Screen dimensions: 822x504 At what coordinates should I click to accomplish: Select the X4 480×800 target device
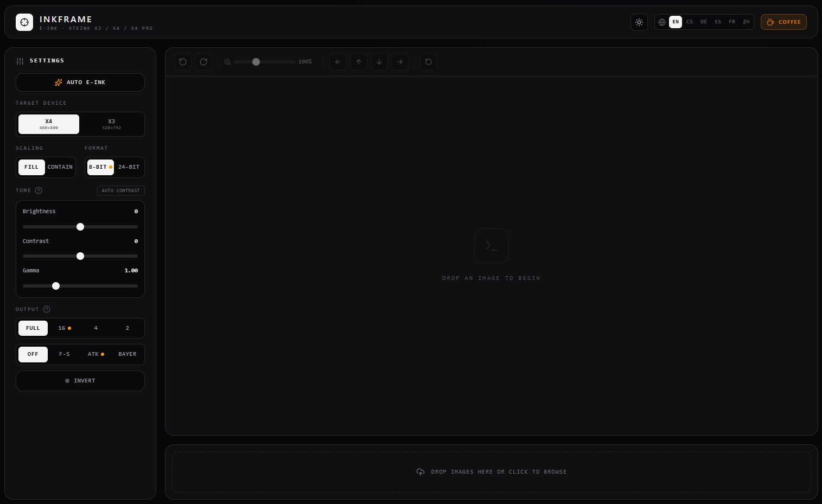tap(49, 124)
